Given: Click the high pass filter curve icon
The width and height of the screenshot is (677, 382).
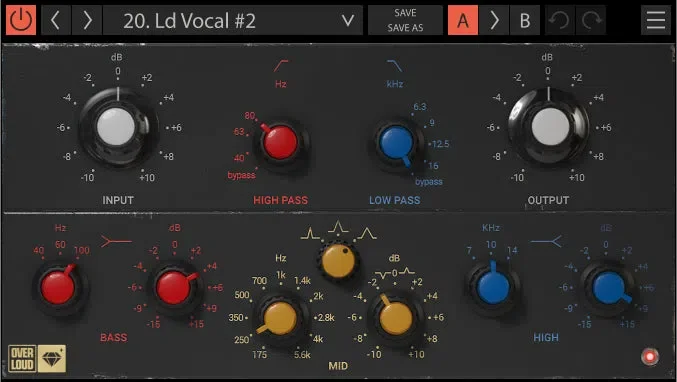Looking at the screenshot, I should tap(281, 66).
